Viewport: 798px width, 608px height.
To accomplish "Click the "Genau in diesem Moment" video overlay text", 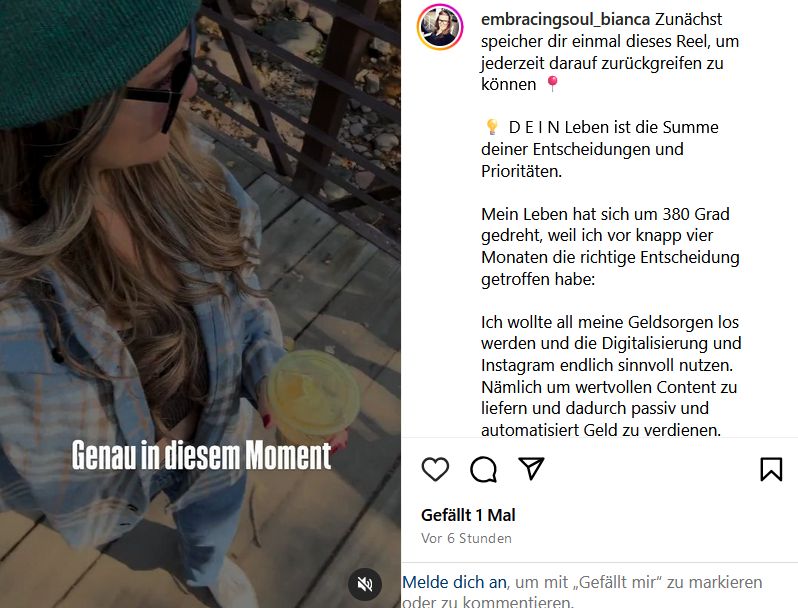I will pyautogui.click(x=202, y=455).
